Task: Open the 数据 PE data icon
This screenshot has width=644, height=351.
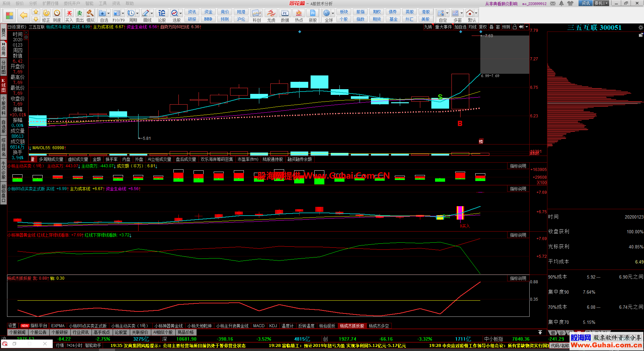Action: point(285,15)
